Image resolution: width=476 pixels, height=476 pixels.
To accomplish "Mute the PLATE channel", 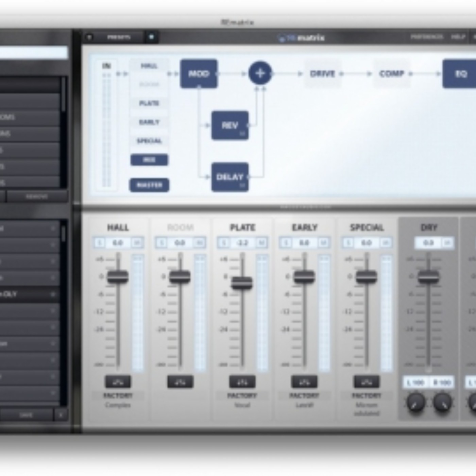I will pyautogui.click(x=261, y=242).
